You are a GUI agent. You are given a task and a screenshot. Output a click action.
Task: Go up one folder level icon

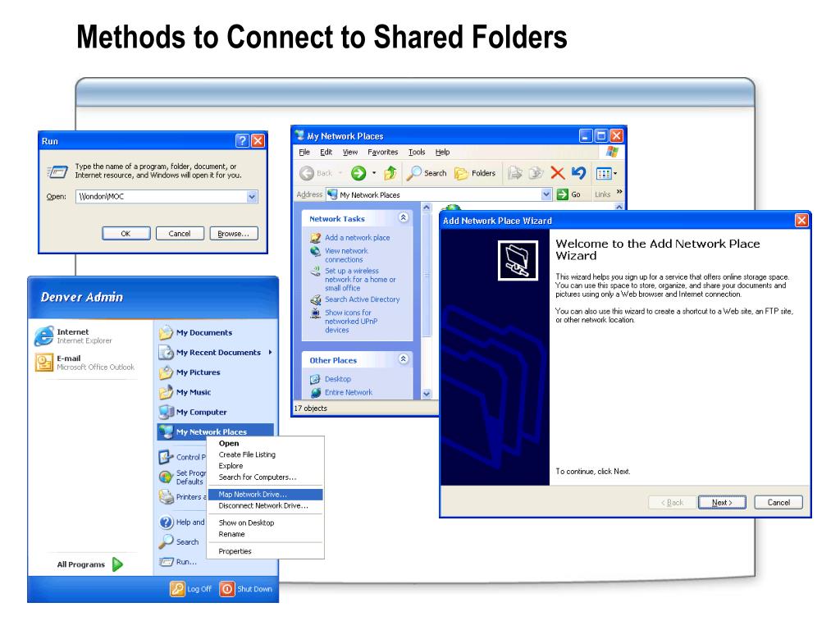click(x=390, y=172)
